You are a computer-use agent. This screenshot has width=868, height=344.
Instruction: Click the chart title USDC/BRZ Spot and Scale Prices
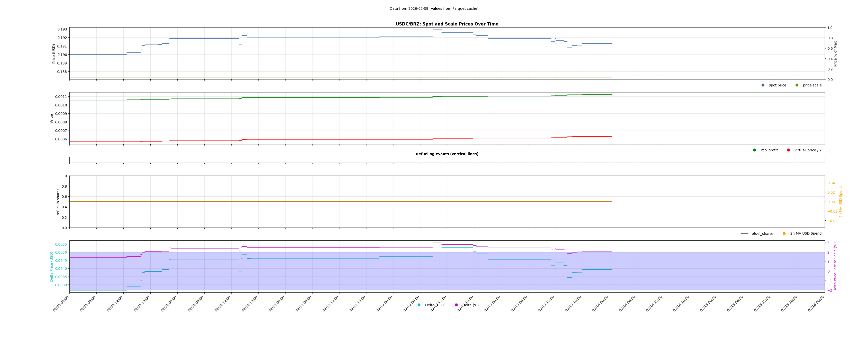pyautogui.click(x=447, y=24)
